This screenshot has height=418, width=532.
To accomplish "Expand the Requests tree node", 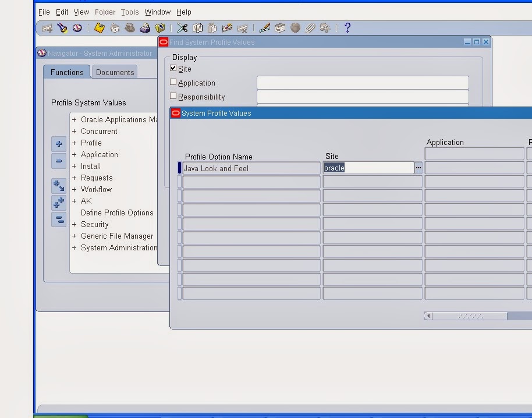I will pos(74,178).
